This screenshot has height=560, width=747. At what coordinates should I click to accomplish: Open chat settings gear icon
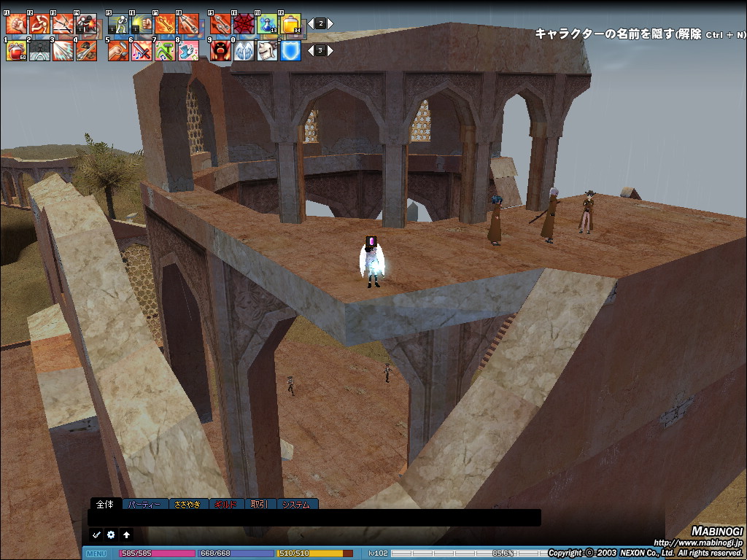point(111,534)
